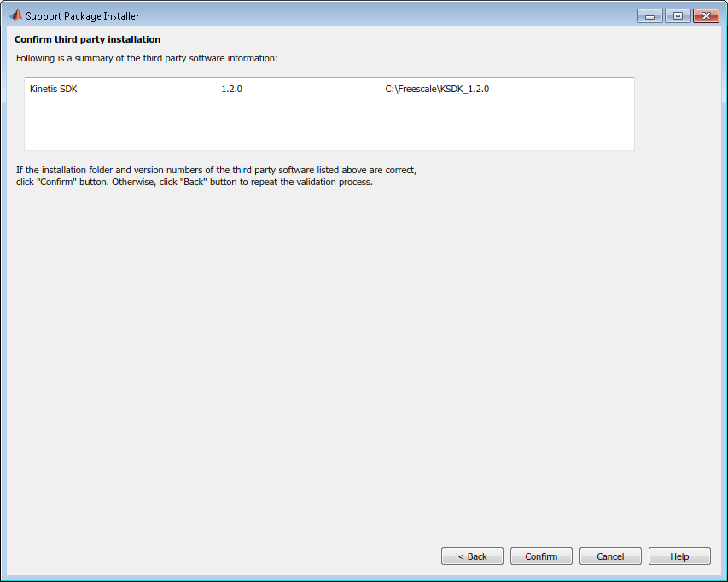Maximize the Support Package Installer window
728x582 pixels.
coord(678,15)
